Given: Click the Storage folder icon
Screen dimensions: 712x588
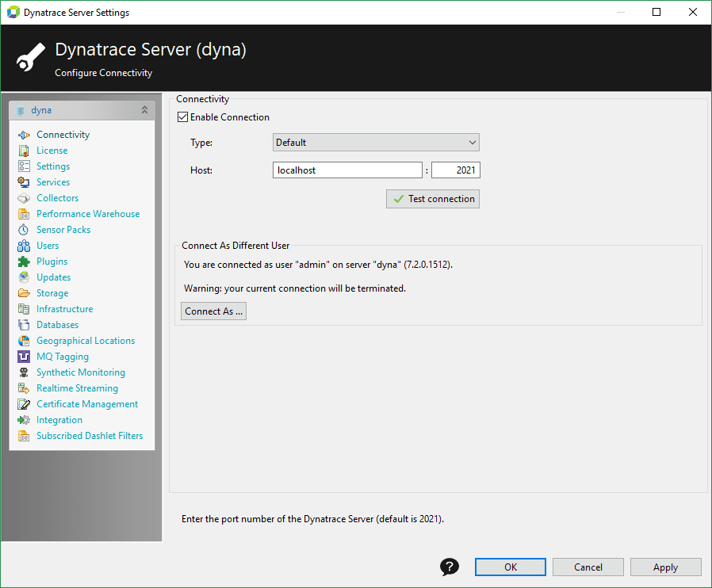Looking at the screenshot, I should [24, 293].
